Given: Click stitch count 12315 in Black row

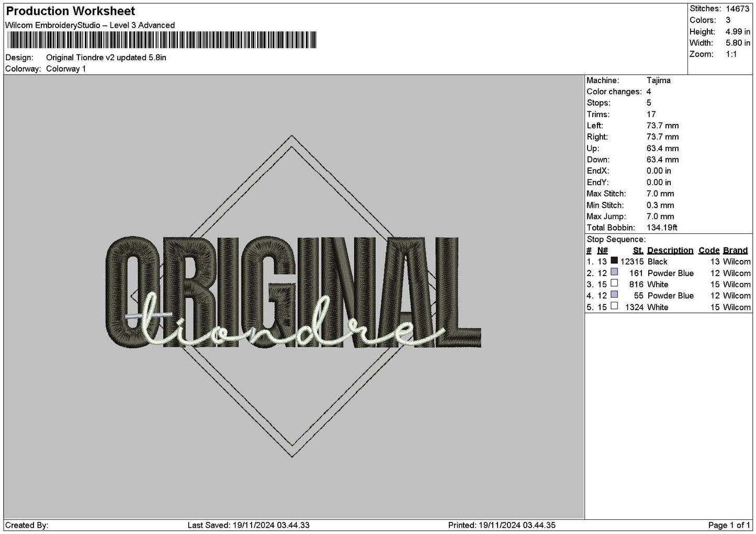Looking at the screenshot, I should (x=632, y=262).
